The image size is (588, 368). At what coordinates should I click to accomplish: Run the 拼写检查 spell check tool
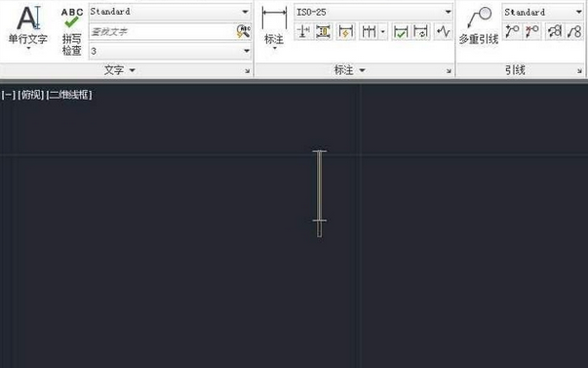71,31
